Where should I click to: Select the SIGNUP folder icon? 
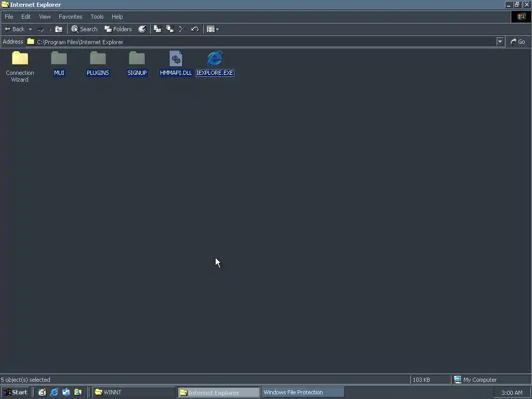click(x=137, y=58)
